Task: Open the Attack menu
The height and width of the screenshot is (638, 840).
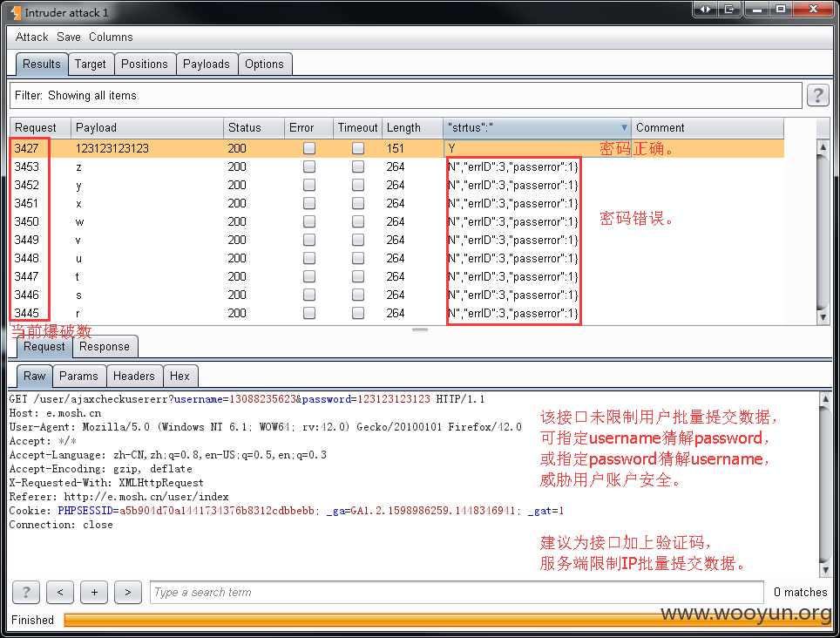Action: (31, 37)
